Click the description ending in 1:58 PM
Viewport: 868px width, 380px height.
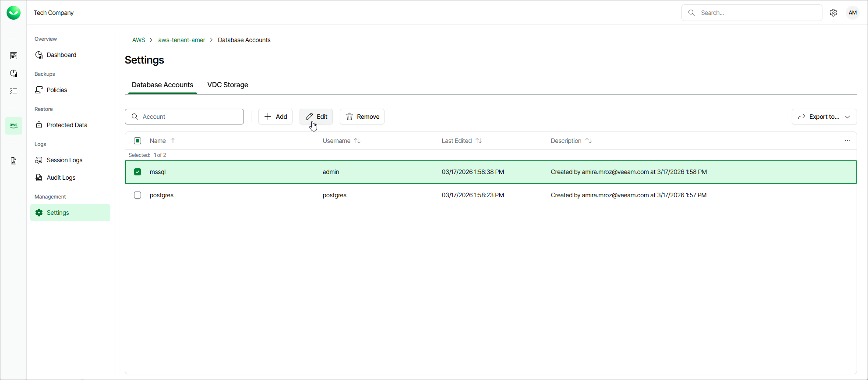point(629,172)
